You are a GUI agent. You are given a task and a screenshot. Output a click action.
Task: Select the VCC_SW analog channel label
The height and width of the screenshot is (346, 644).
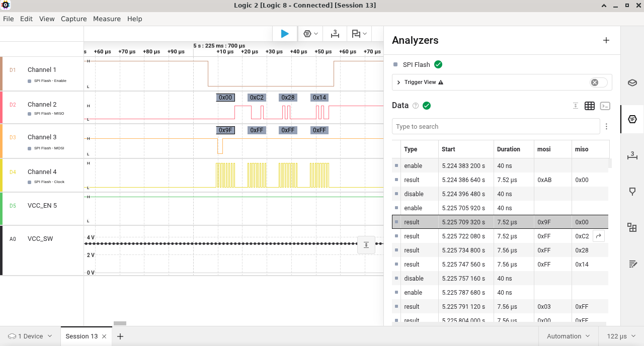(x=40, y=238)
